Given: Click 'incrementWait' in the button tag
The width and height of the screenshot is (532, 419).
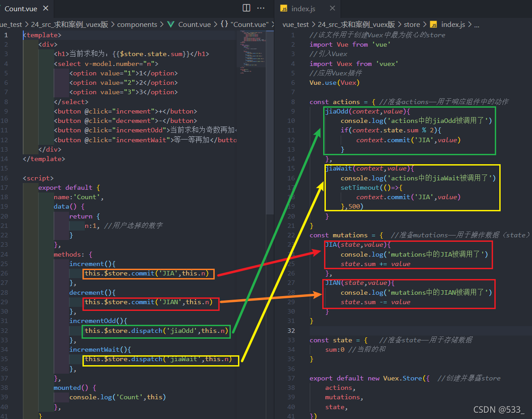Looking at the screenshot, I should coord(141,140).
